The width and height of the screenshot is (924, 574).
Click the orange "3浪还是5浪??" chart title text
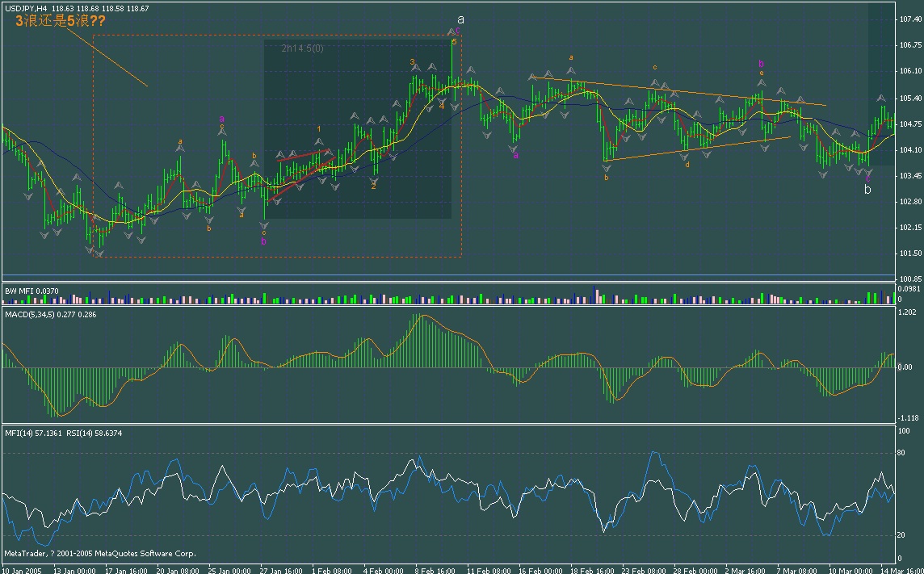(61, 22)
